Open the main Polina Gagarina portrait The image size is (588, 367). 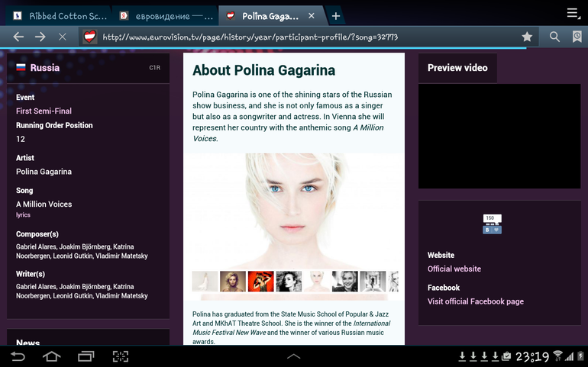tap(294, 210)
